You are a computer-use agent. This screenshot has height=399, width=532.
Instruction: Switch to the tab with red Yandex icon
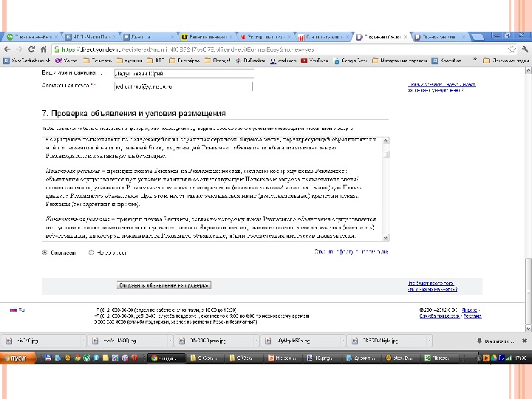click(x=265, y=37)
